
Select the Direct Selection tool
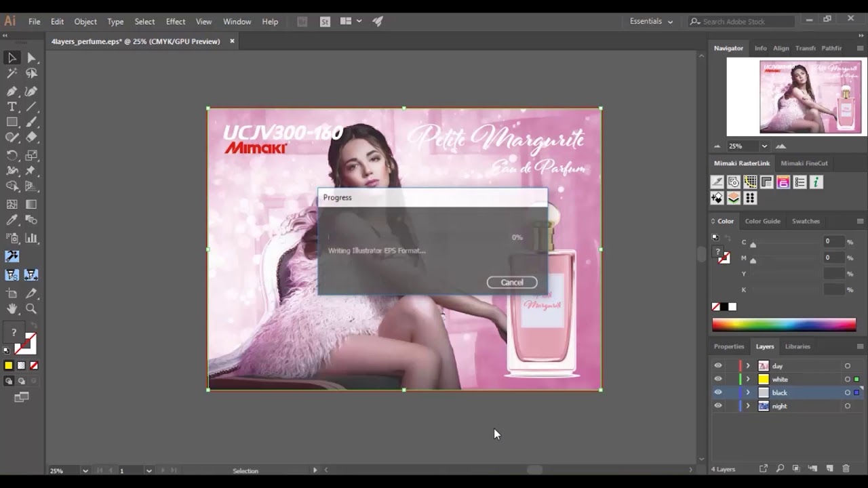pos(31,58)
